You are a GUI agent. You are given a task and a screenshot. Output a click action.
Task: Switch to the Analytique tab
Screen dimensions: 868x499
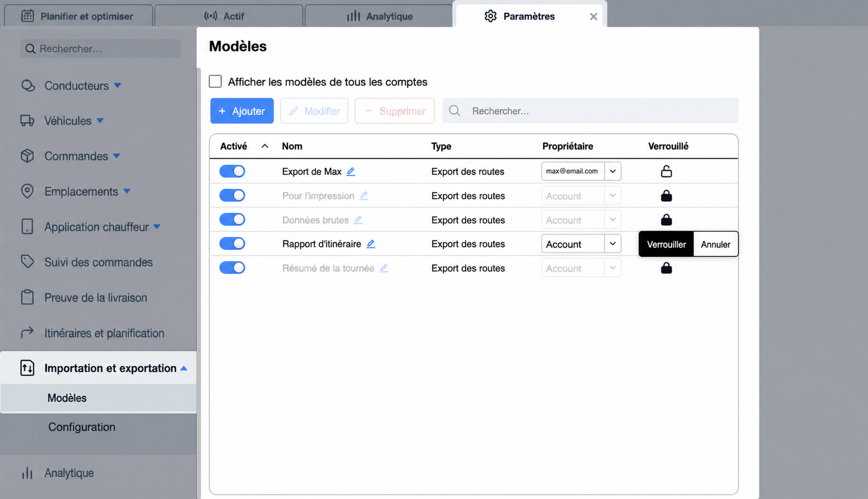click(380, 16)
